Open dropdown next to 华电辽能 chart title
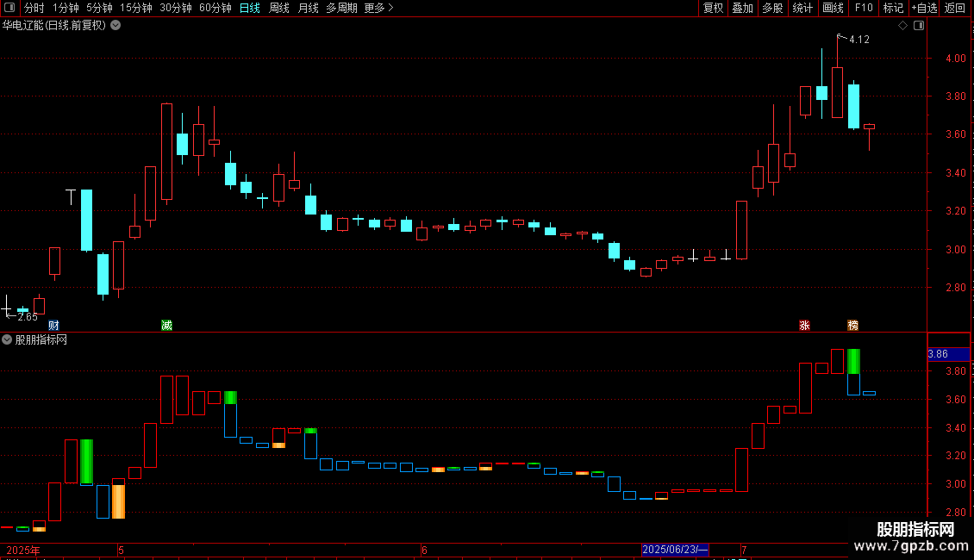Viewport: 974px width, 560px height. pos(116,26)
